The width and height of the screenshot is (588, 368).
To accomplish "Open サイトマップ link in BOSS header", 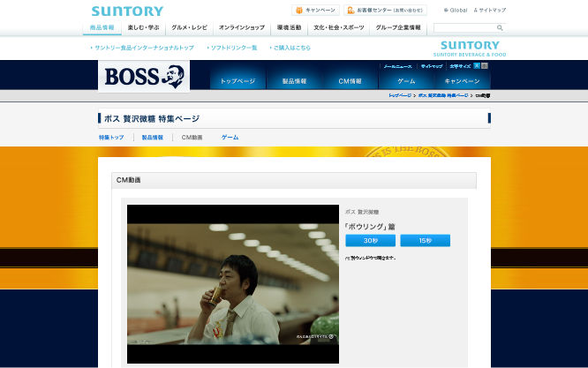I will [x=432, y=66].
